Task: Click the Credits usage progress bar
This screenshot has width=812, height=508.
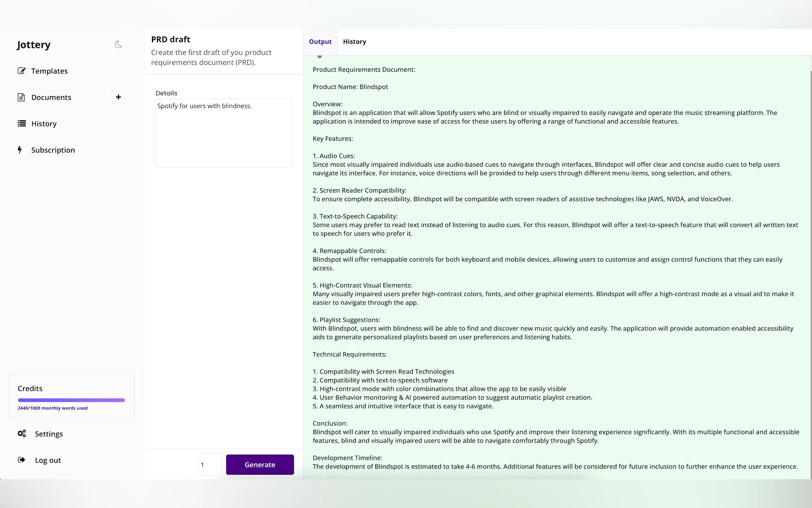Action: click(71, 400)
